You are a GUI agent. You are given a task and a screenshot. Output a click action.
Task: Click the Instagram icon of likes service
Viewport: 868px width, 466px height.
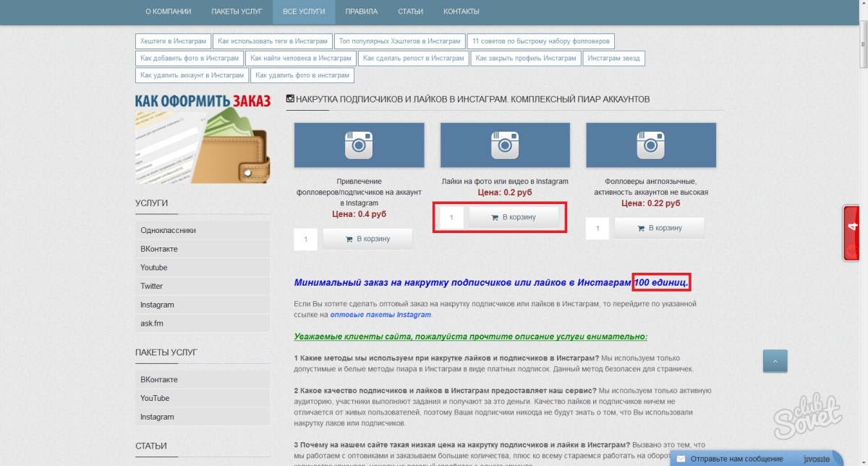[505, 145]
